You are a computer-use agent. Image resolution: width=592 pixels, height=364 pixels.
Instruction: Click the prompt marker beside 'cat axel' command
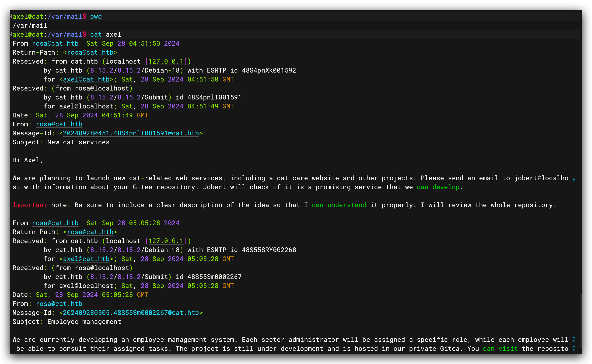pos(11,34)
